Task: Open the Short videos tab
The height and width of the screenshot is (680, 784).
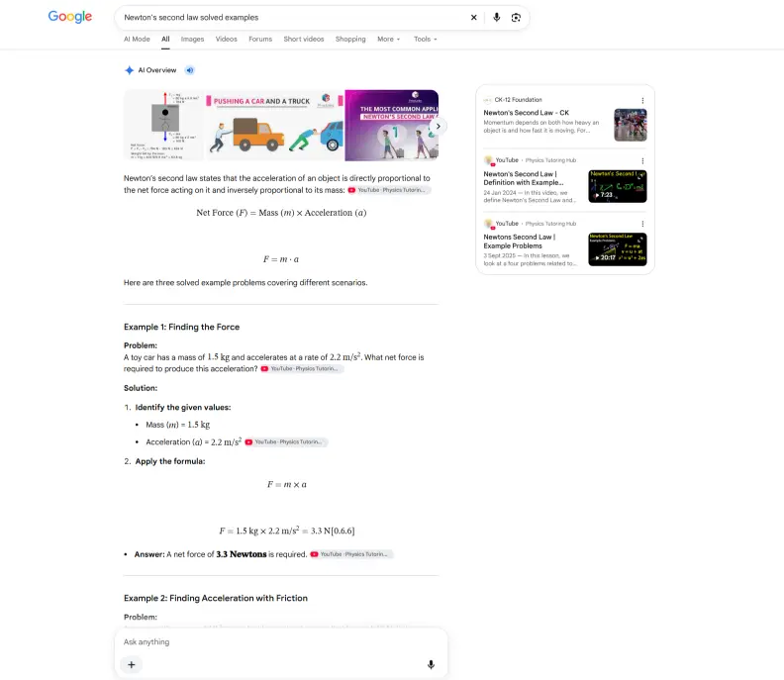Action: click(304, 39)
